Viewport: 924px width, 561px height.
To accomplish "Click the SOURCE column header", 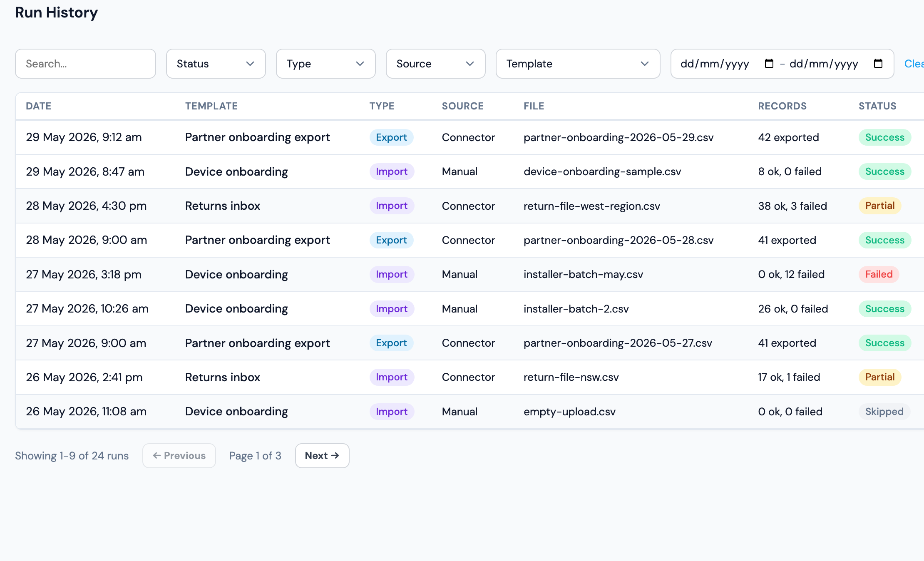I will pos(463,106).
